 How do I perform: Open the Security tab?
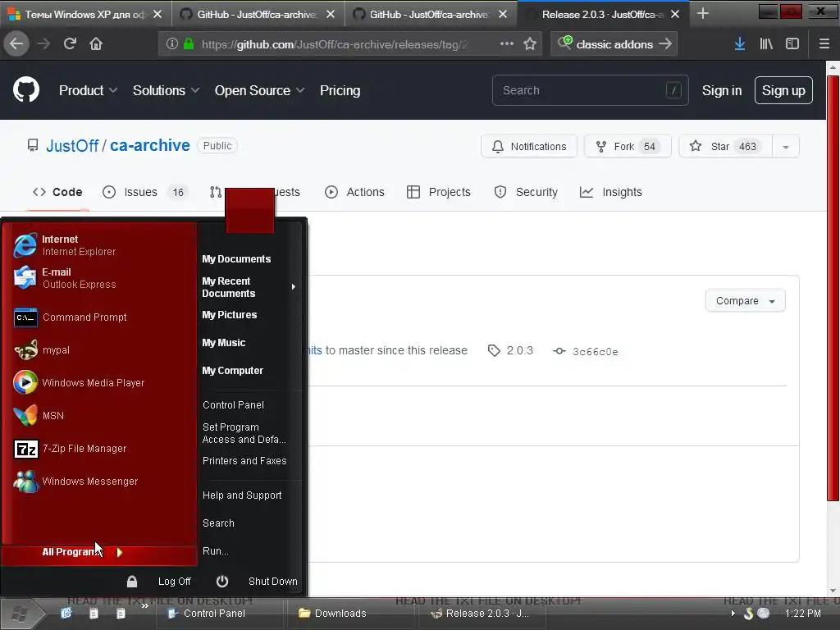(x=526, y=192)
